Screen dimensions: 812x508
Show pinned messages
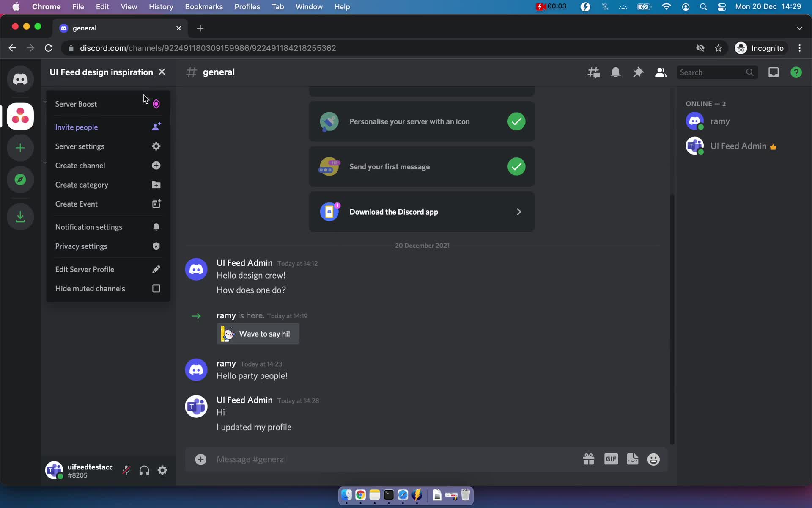coord(638,72)
